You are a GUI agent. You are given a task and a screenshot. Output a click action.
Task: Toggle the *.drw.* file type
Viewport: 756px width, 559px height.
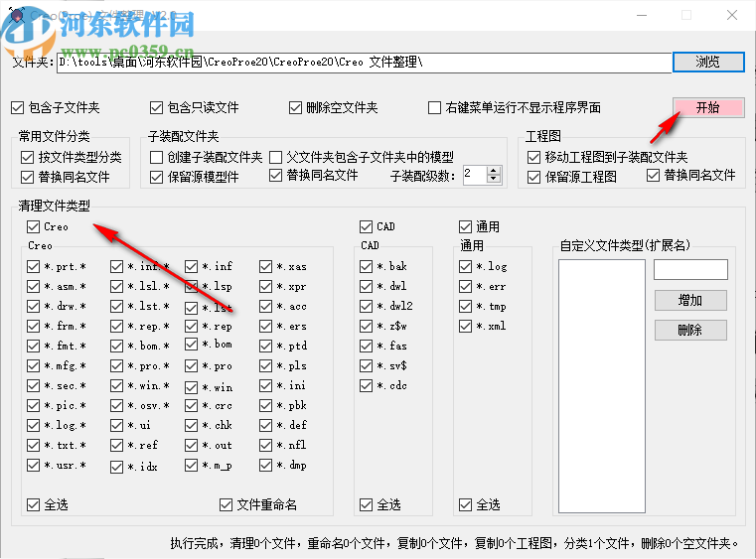coord(33,306)
